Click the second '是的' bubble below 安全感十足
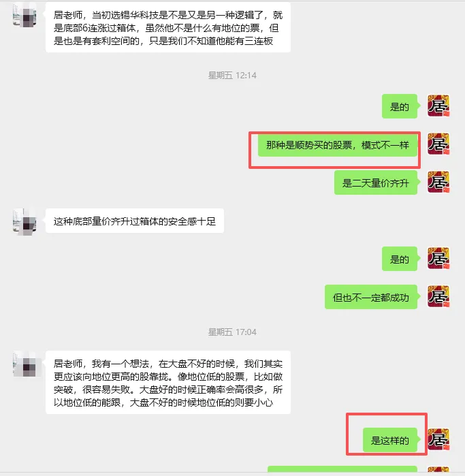The height and width of the screenshot is (476, 465). [x=401, y=259]
